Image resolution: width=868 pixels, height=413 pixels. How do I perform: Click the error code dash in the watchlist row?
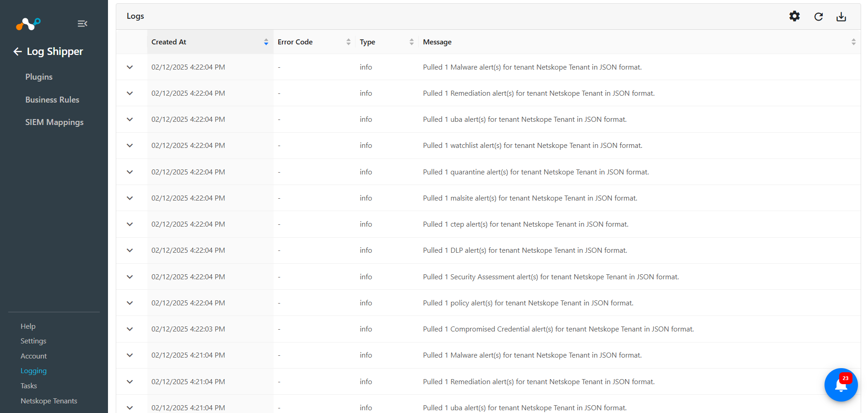tap(279, 146)
